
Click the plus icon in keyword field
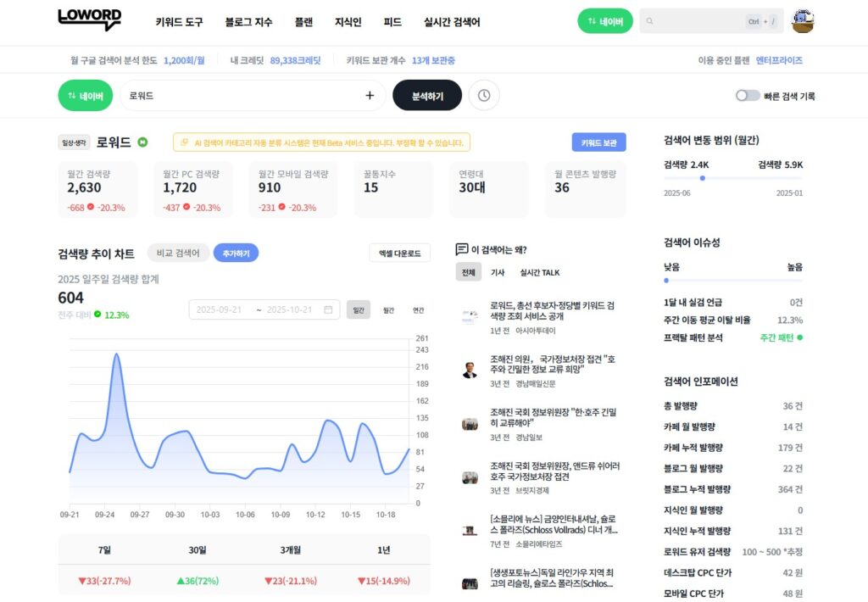370,96
